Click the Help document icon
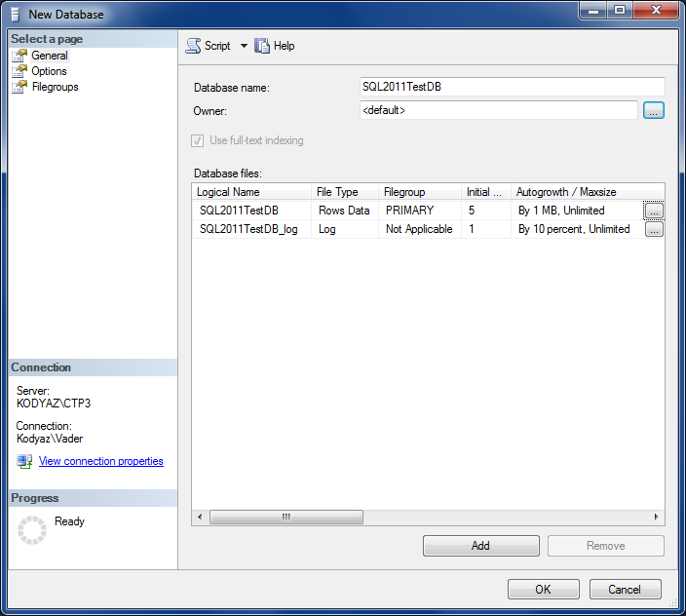Viewport: 686px width, 616px height. (x=262, y=46)
